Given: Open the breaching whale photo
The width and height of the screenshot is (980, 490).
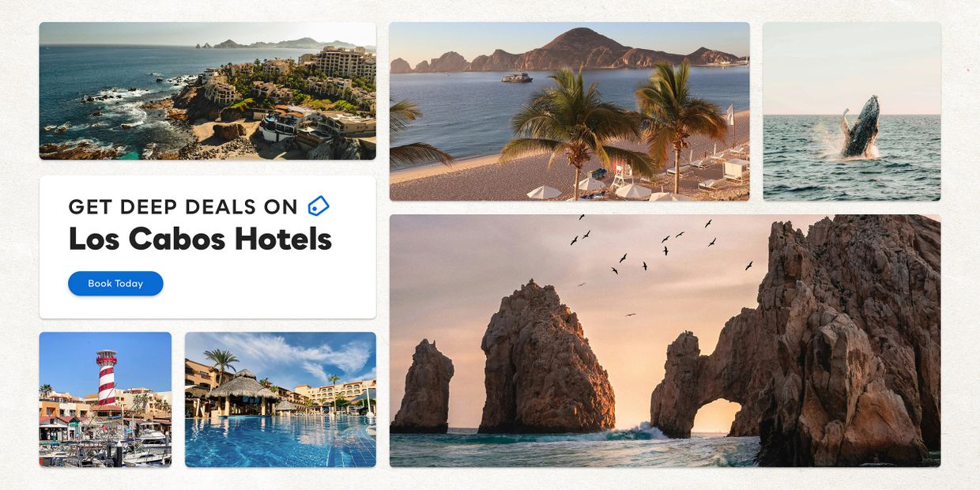Looking at the screenshot, I should [852, 111].
